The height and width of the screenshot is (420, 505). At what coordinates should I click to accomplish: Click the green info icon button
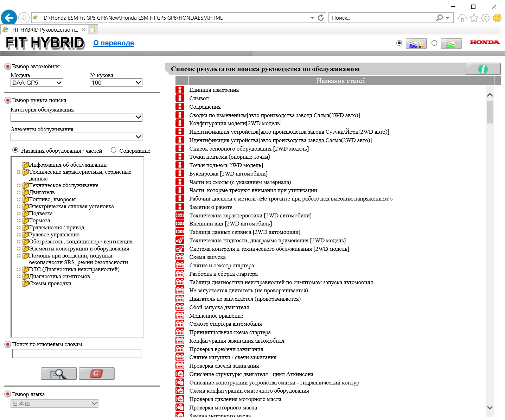click(483, 69)
